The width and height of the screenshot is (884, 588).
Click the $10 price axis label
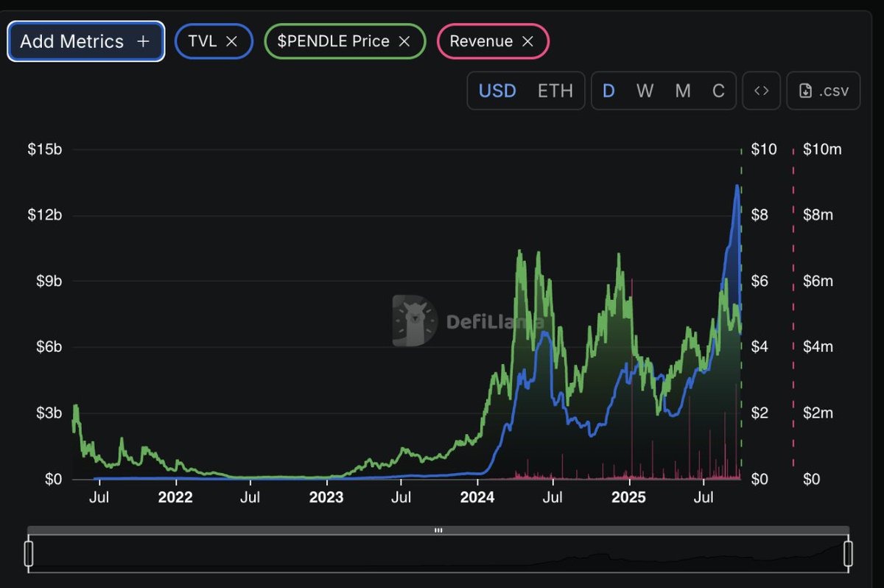pos(764,150)
